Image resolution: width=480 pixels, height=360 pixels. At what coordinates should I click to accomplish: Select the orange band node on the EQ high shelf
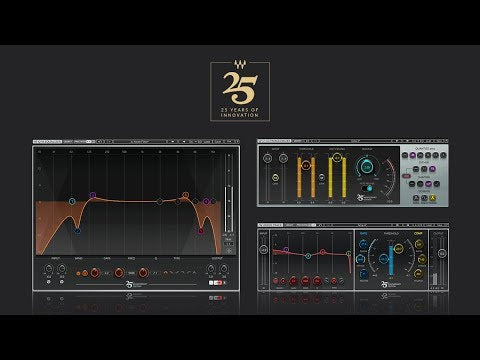tap(186, 195)
